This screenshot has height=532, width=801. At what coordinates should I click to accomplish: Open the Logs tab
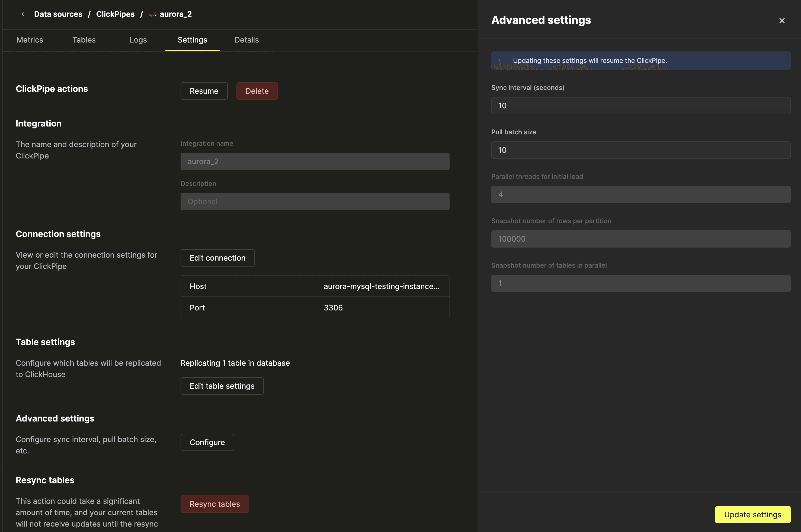(x=138, y=40)
